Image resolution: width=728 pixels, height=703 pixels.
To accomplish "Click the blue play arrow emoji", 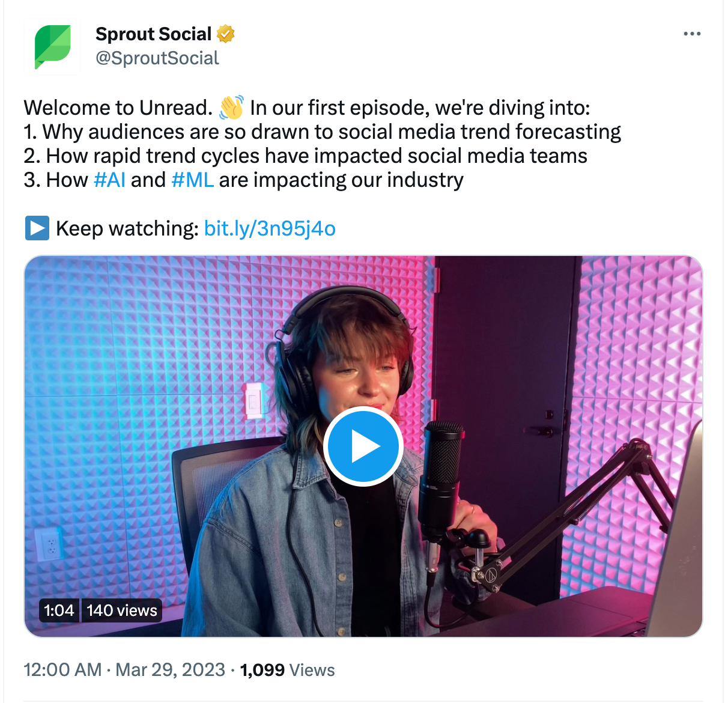I will tap(37, 228).
